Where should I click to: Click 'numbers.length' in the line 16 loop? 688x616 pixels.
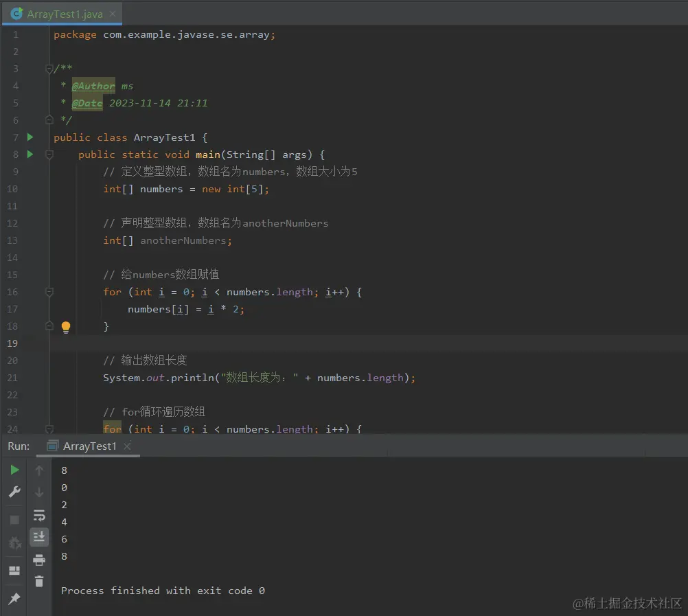coord(270,293)
